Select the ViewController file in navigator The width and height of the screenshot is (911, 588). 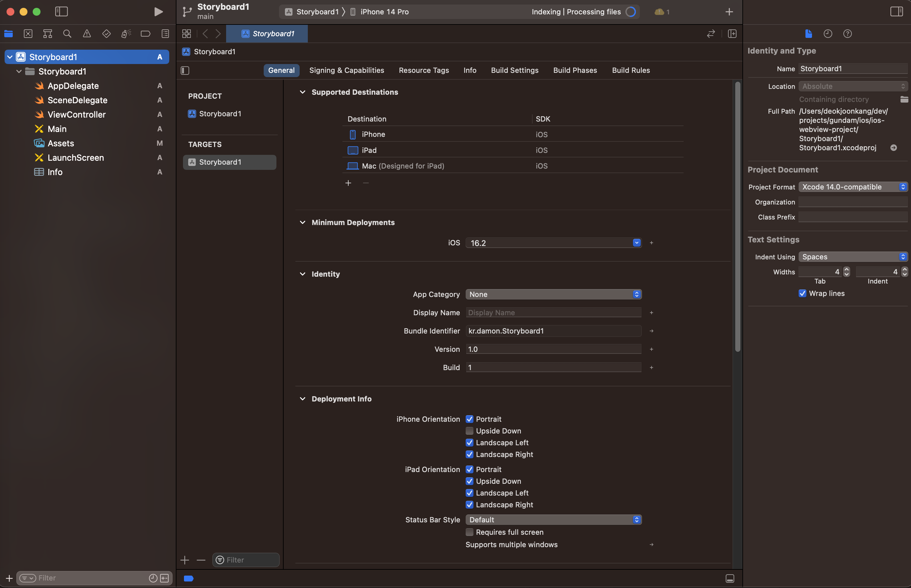tap(76, 115)
